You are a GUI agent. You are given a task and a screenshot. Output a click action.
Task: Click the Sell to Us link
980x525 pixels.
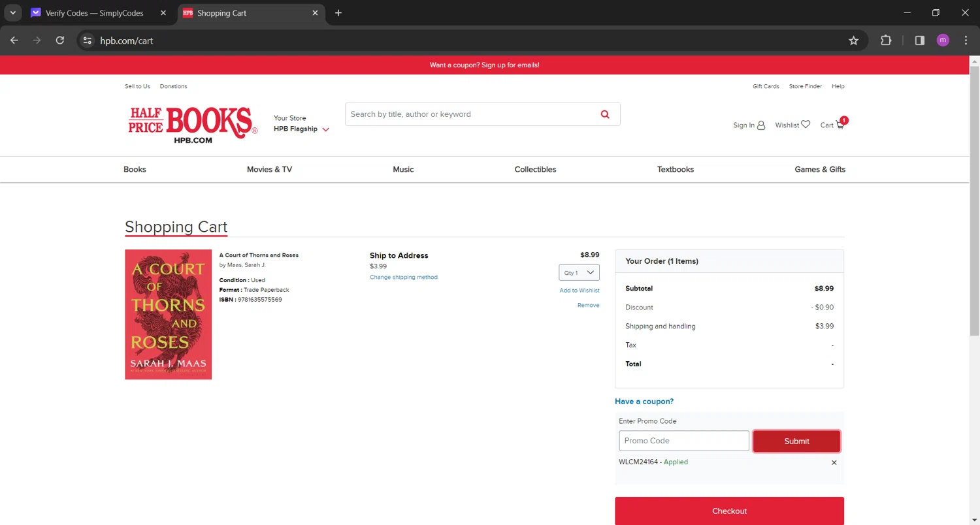(x=137, y=86)
